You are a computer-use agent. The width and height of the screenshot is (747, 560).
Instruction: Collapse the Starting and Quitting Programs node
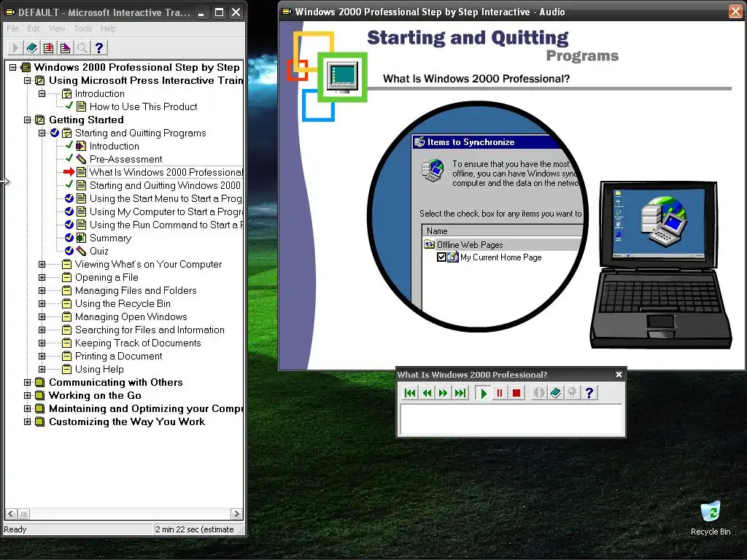click(42, 133)
